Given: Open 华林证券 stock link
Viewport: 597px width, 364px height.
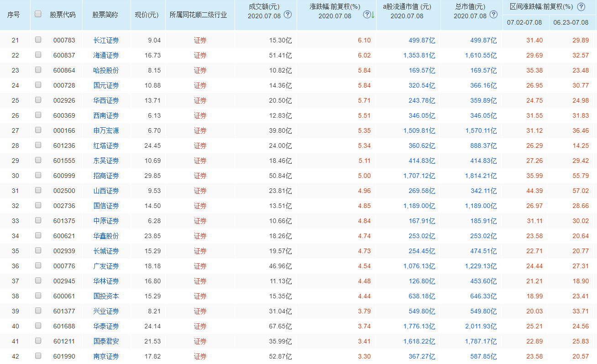Looking at the screenshot, I should coord(106,281).
